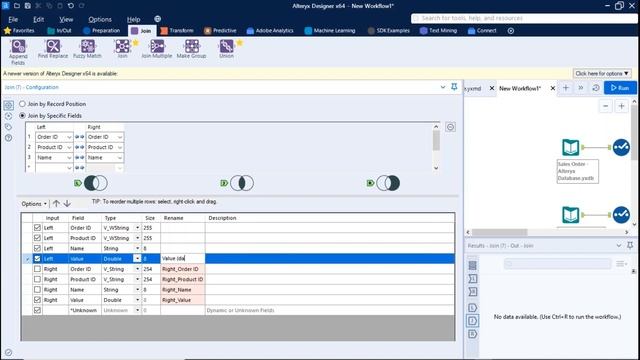Screen dimensions: 640x360
Task: Check Right Name field
Action: (37, 289)
